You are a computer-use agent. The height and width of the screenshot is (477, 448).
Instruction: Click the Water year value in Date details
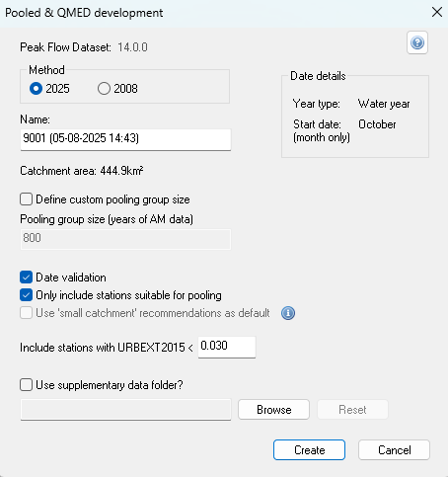click(384, 104)
